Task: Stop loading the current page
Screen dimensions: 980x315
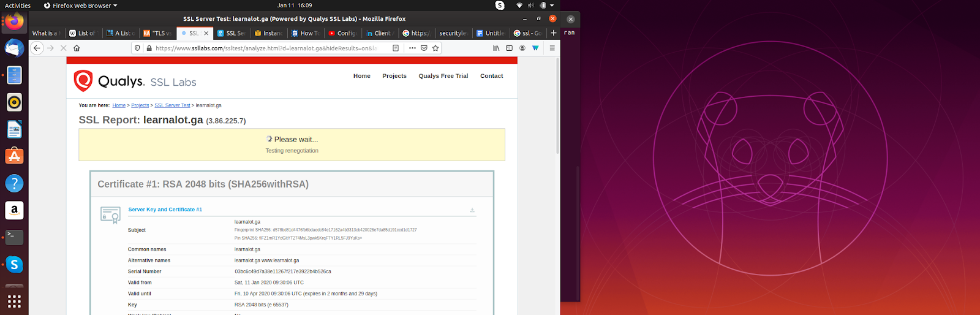Action: [63, 48]
